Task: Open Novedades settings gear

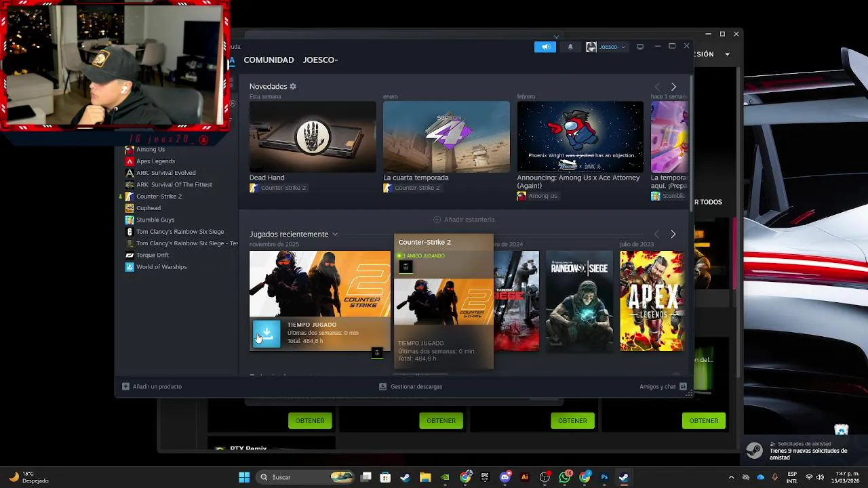Action: pos(293,86)
